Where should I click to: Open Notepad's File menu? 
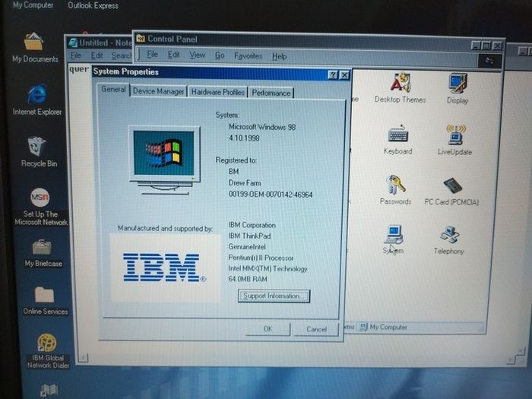[76, 55]
